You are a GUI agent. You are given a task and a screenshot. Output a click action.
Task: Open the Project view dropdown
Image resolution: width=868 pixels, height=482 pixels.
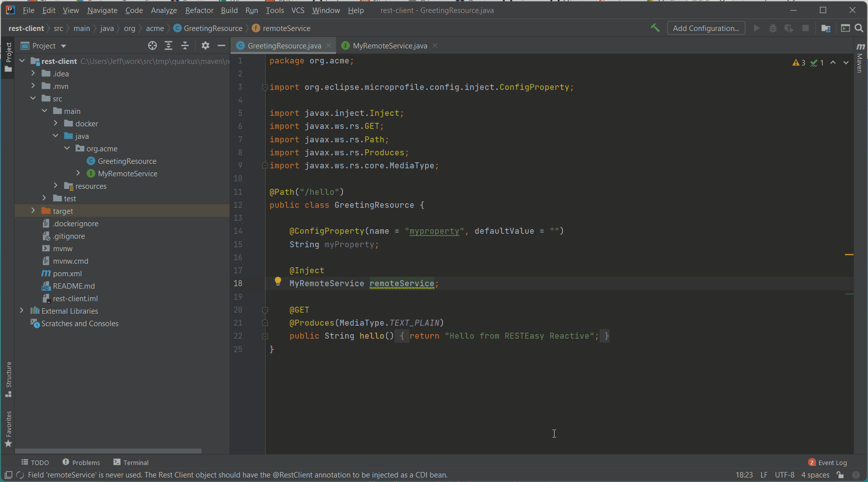pyautogui.click(x=63, y=45)
